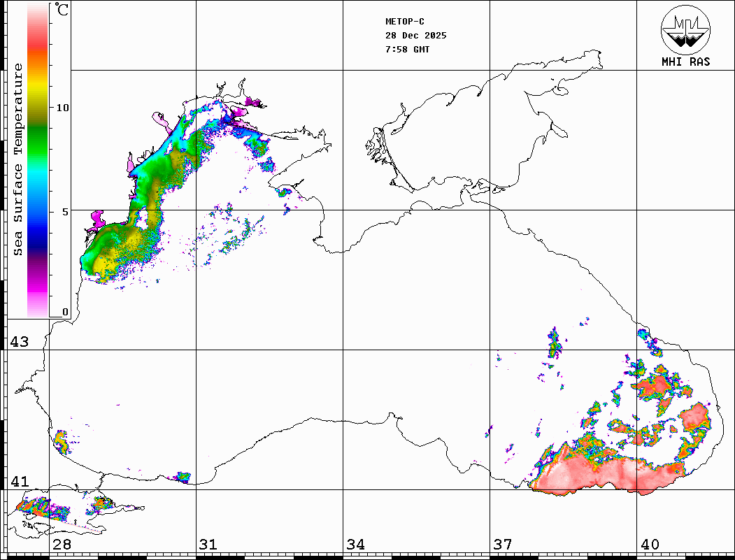The image size is (735, 560).
Task: Click the 5 tick label on the scale
Action: 65,211
